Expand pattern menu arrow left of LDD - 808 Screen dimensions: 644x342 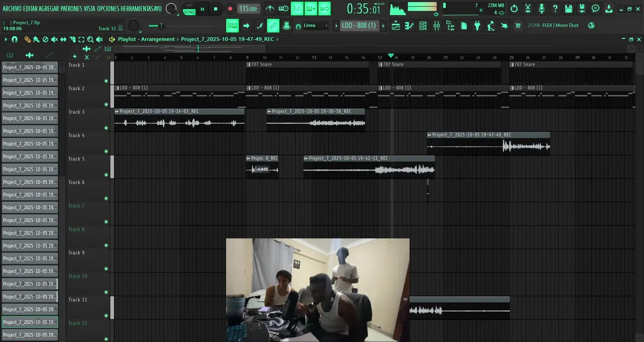(x=336, y=26)
